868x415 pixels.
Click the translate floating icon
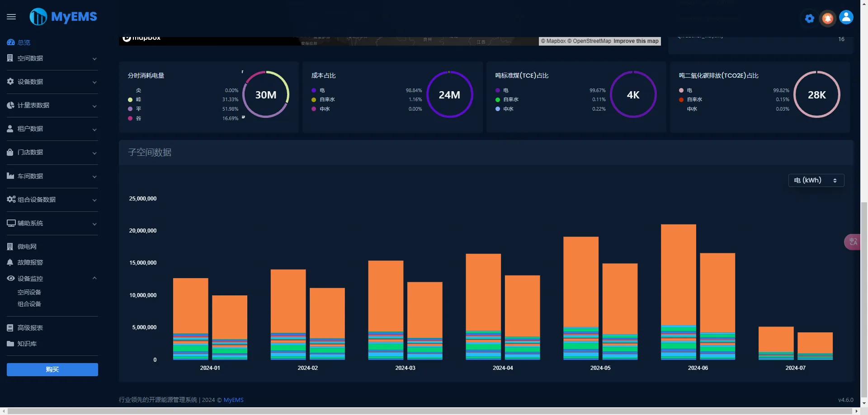point(853,242)
